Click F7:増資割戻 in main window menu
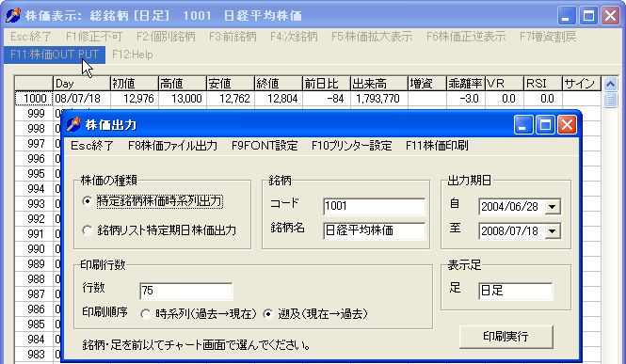This screenshot has height=364, width=626. click(x=548, y=37)
